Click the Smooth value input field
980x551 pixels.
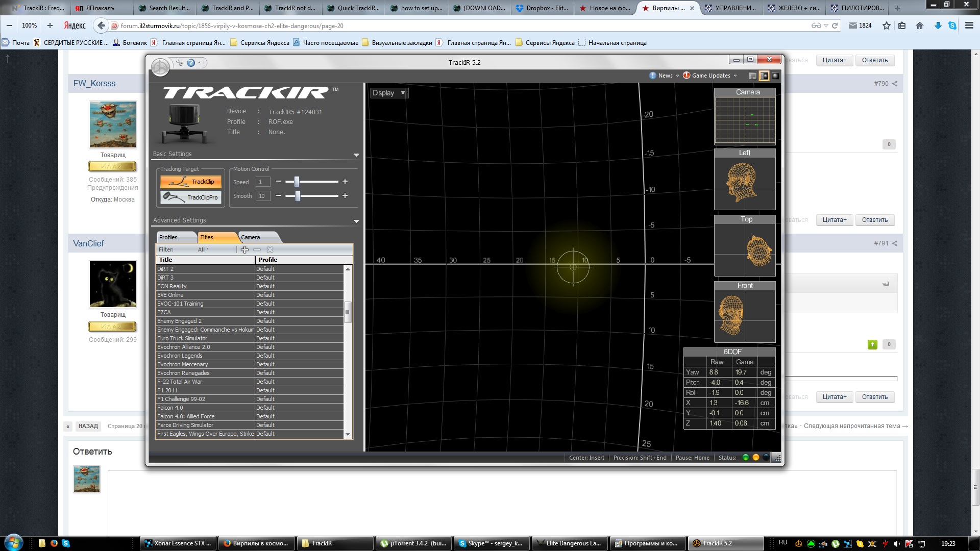pyautogui.click(x=262, y=196)
